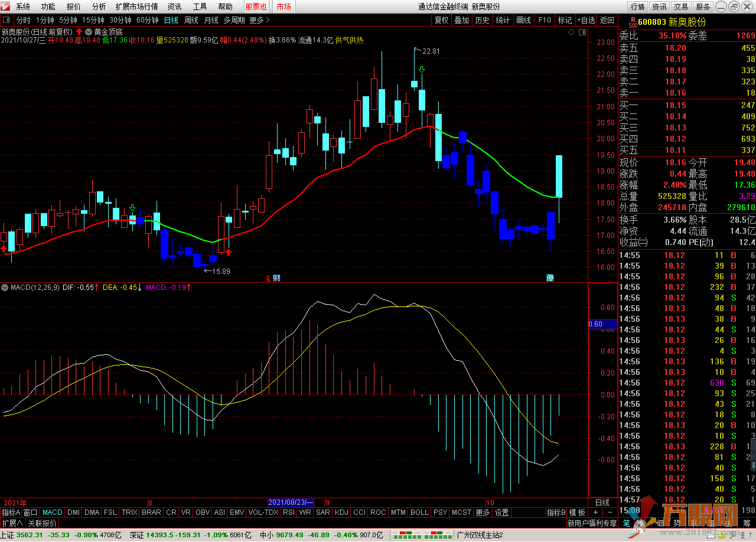This screenshot has height=542, width=756.
Task: Click the 股票池 button
Action: 256,6
